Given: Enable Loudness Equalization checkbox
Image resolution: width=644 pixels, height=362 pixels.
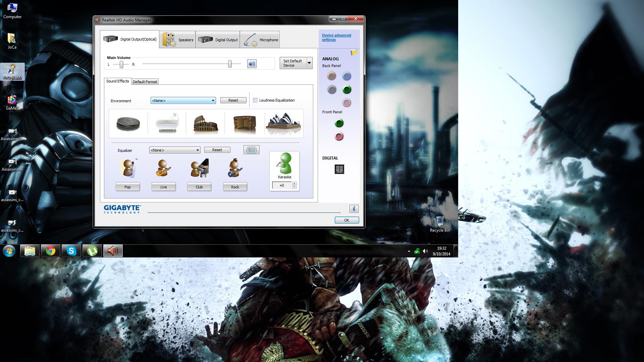Looking at the screenshot, I should pos(255,100).
